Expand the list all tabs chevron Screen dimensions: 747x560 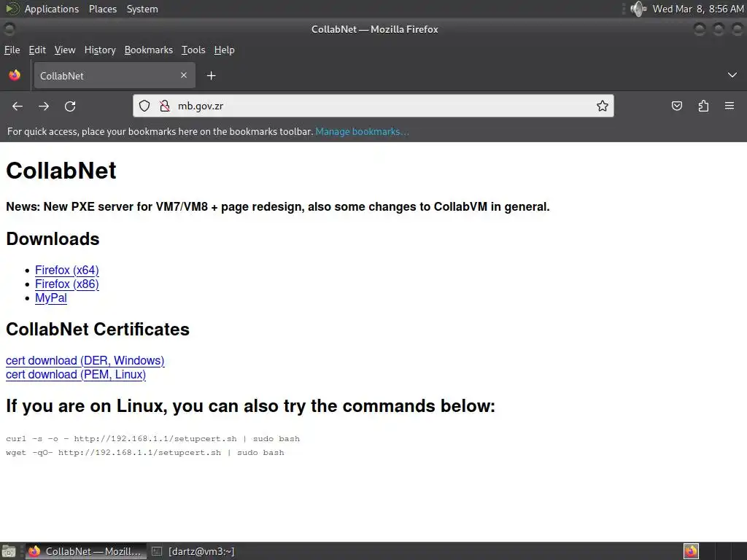pyautogui.click(x=732, y=75)
